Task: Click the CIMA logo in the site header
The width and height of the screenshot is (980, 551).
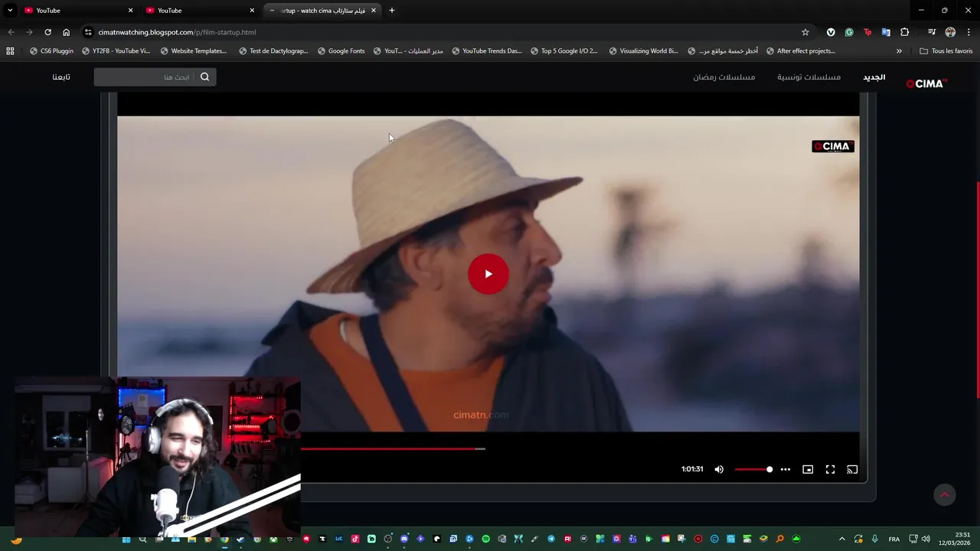Action: pyautogui.click(x=926, y=83)
